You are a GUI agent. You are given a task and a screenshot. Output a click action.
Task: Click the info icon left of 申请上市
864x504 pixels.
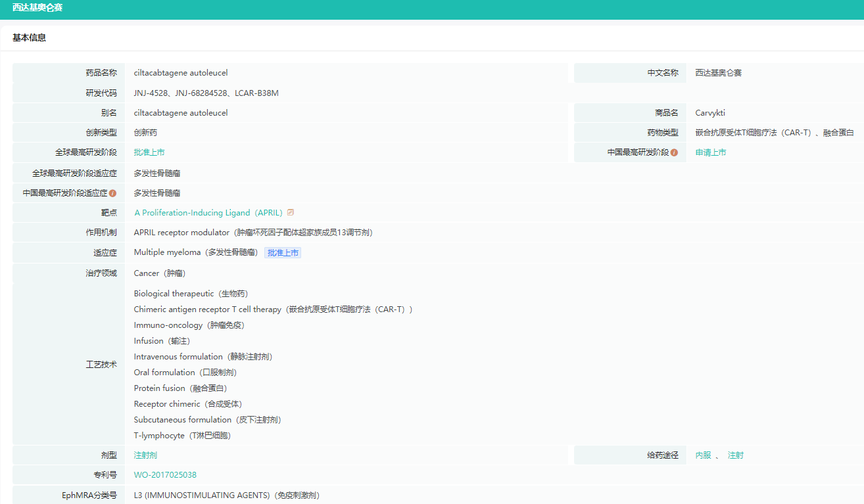pyautogui.click(x=674, y=152)
